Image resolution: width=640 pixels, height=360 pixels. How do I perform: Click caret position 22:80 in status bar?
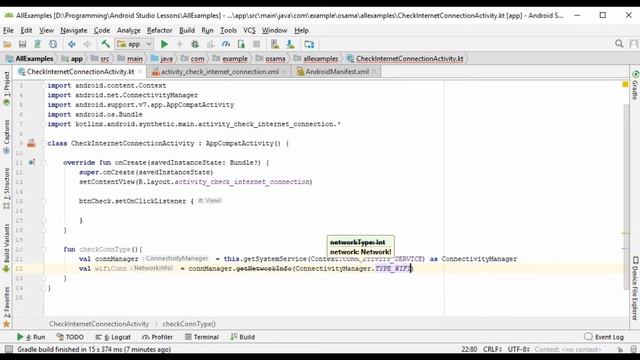pyautogui.click(x=469, y=349)
